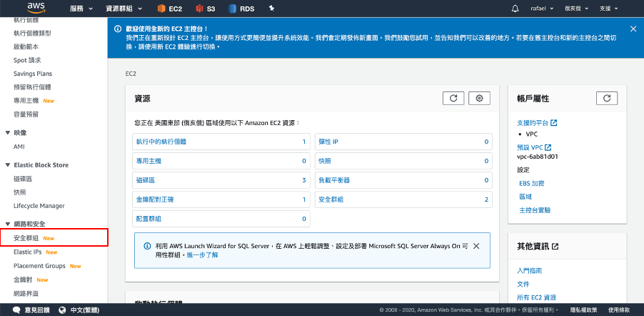The width and height of the screenshot is (644, 316).
Task: Open the 服務 dropdown menu
Action: (x=81, y=9)
